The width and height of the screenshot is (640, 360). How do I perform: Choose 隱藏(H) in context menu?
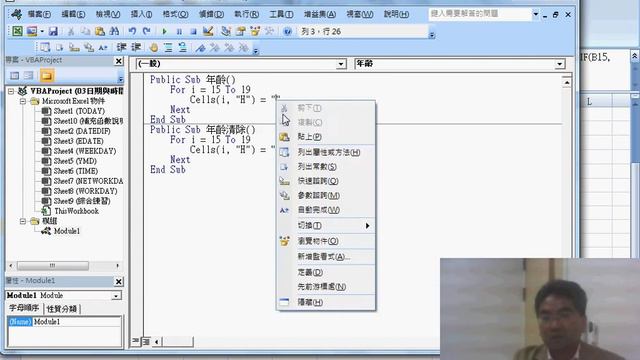coord(326,302)
